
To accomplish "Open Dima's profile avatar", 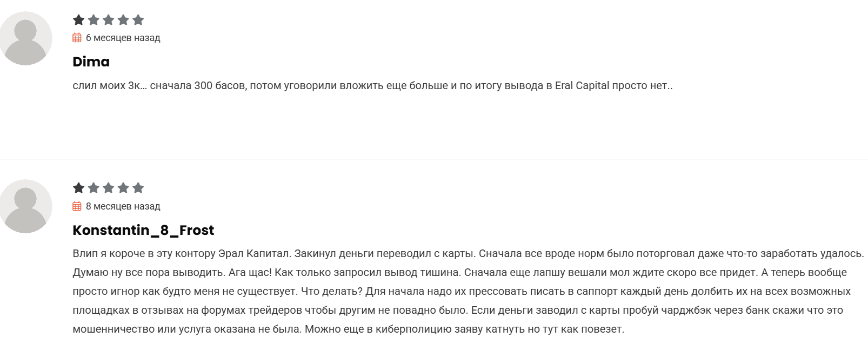I will 25,38.
